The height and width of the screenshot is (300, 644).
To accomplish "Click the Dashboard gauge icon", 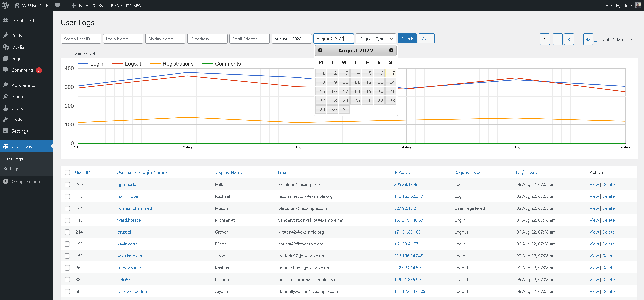I will click(x=6, y=21).
